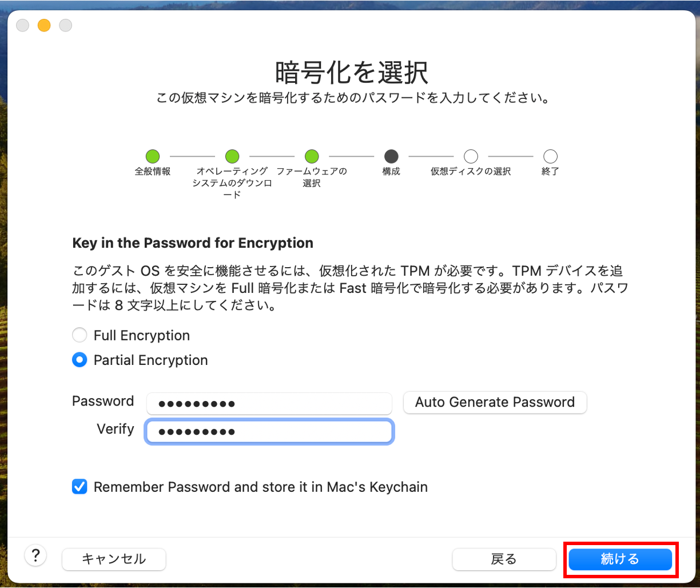Click the 終了 step circle
The width and height of the screenshot is (700, 588).
pyautogui.click(x=550, y=156)
